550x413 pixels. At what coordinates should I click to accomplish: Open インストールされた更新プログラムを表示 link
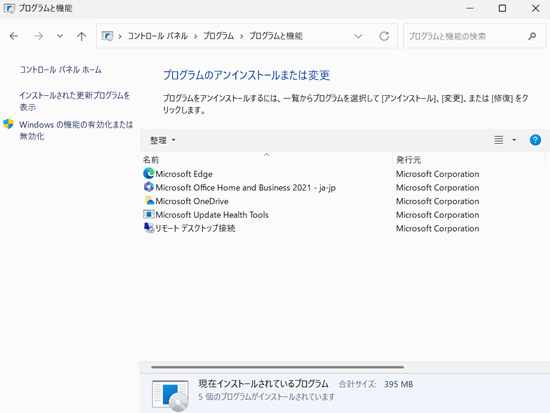(74, 101)
